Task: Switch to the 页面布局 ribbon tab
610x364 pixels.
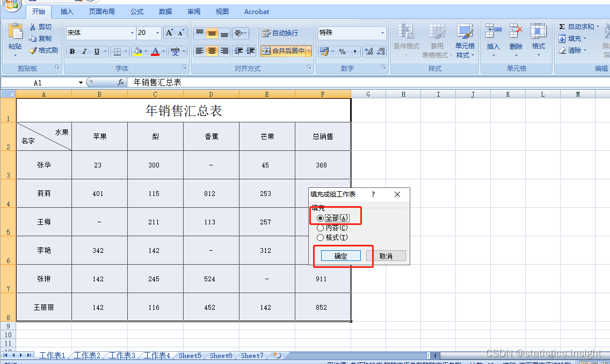Action: [x=102, y=12]
